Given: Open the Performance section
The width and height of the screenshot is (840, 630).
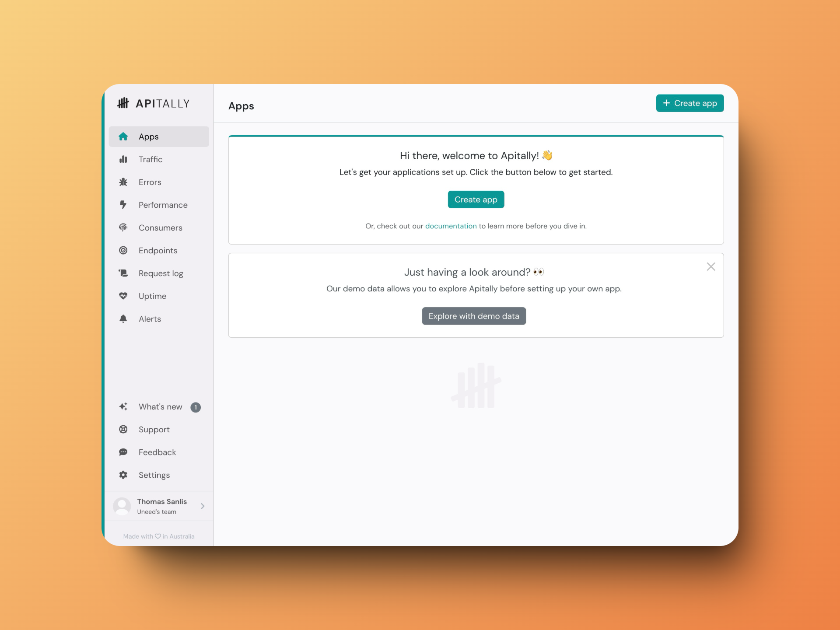Looking at the screenshot, I should [x=161, y=204].
